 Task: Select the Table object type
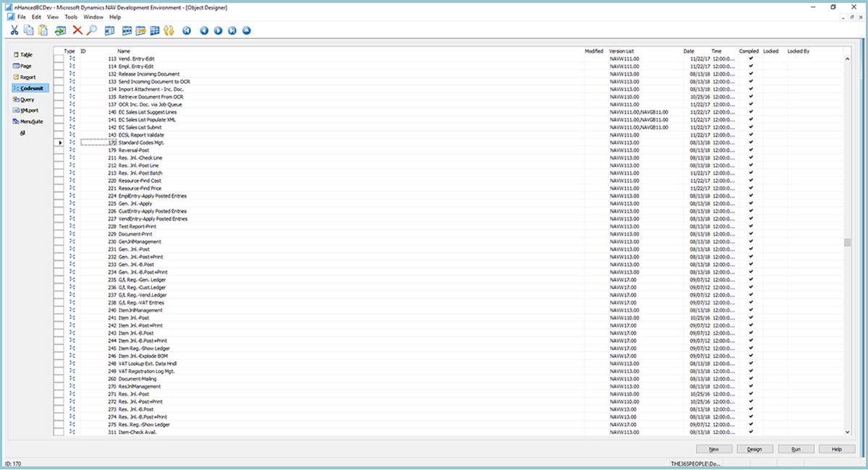click(26, 55)
